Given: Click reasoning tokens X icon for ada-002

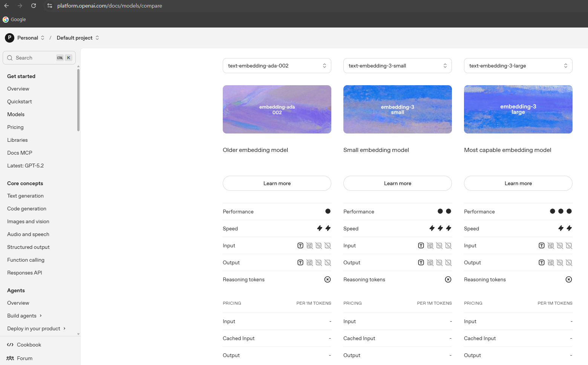Looking at the screenshot, I should click(x=328, y=279).
